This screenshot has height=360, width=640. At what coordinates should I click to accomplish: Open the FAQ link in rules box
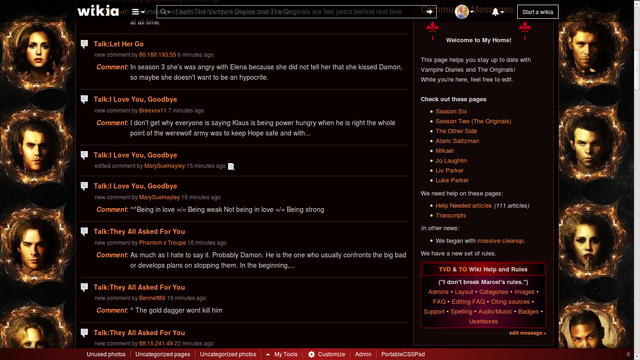point(439,302)
